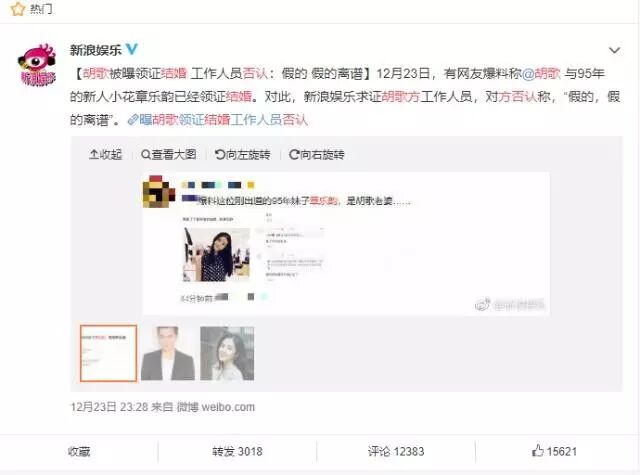
Task: Open the post timestamp 12月23日 23:28
Action: pos(109,407)
